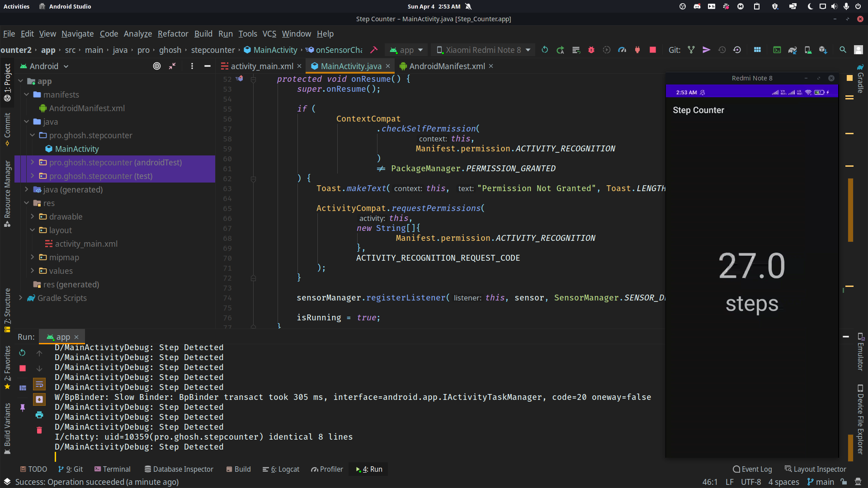This screenshot has width=868, height=488.
Task: Expand the Gradle Scripts tree node
Action: pyautogui.click(x=20, y=298)
